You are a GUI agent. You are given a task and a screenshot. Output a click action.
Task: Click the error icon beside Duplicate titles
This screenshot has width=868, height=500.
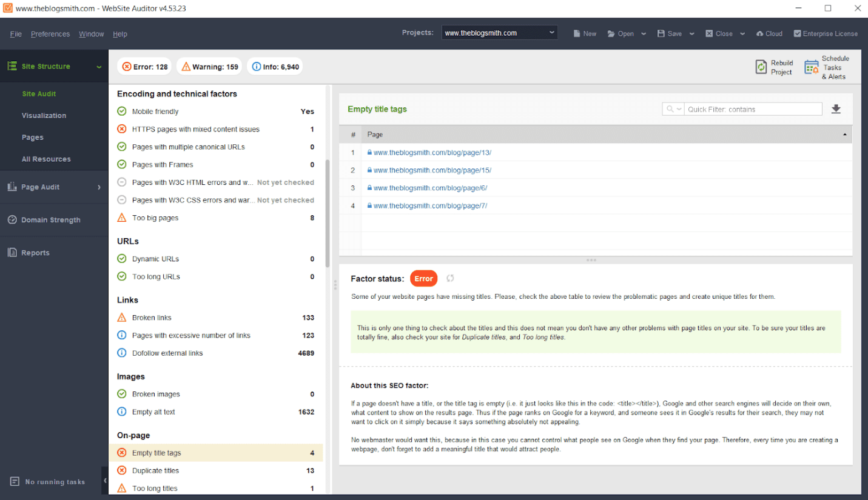click(121, 470)
